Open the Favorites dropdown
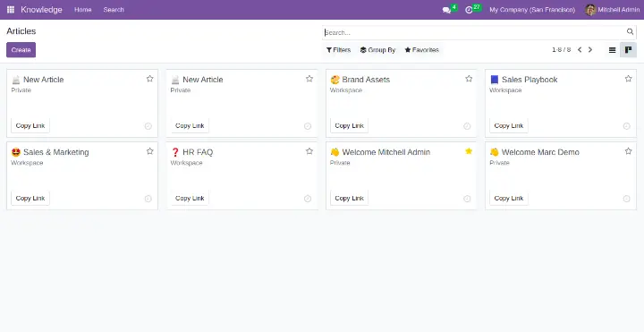 tap(422, 50)
